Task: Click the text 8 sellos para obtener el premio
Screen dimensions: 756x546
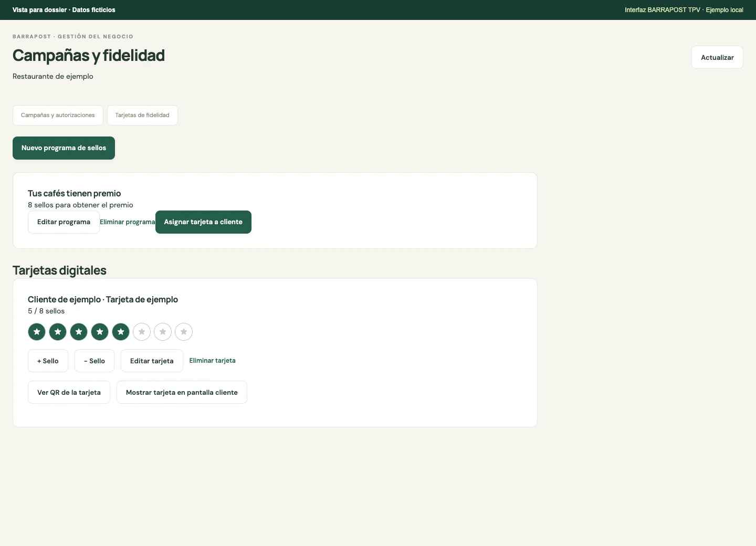Action: pos(80,205)
